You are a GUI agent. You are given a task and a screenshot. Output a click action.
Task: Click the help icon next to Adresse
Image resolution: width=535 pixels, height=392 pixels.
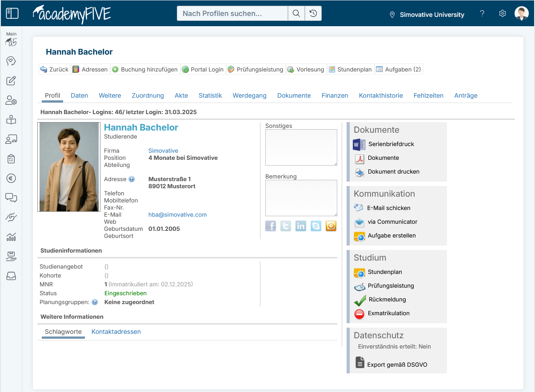tap(132, 179)
